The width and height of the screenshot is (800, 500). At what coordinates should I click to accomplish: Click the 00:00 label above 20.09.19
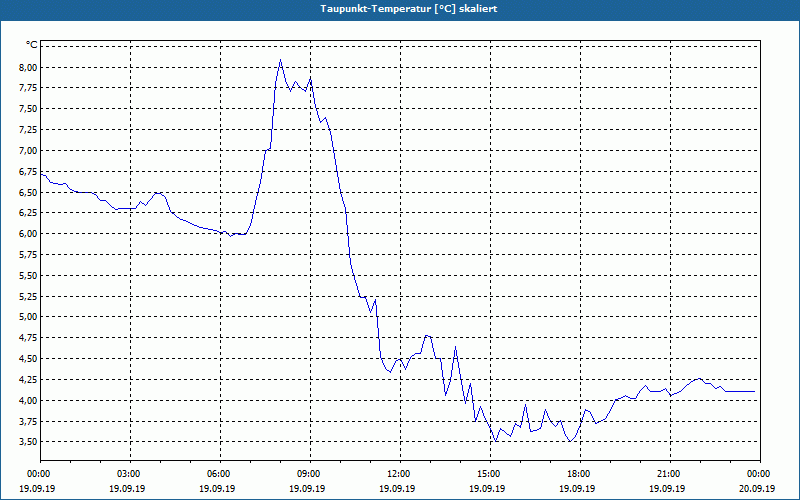[760, 474]
